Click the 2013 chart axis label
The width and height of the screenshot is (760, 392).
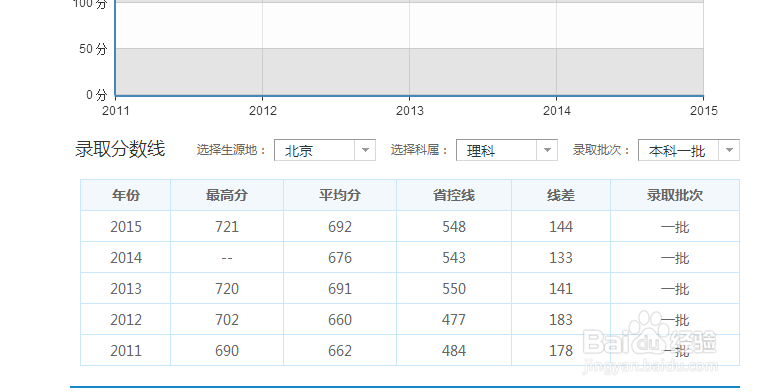[410, 111]
